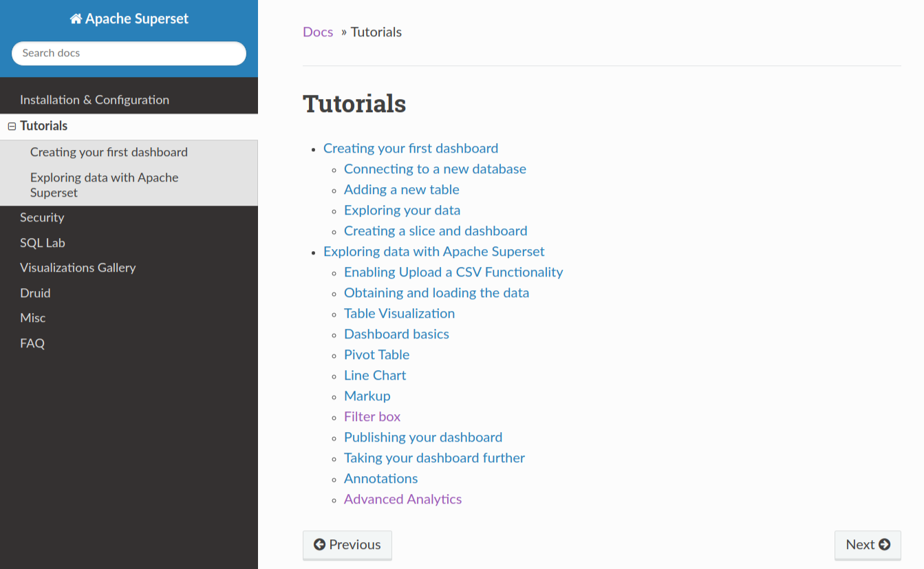Open the Advanced Analytics link

[x=403, y=499]
